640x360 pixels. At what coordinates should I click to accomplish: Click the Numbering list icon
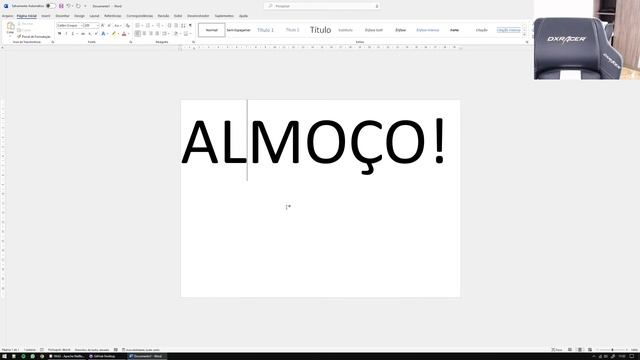(x=148, y=25)
